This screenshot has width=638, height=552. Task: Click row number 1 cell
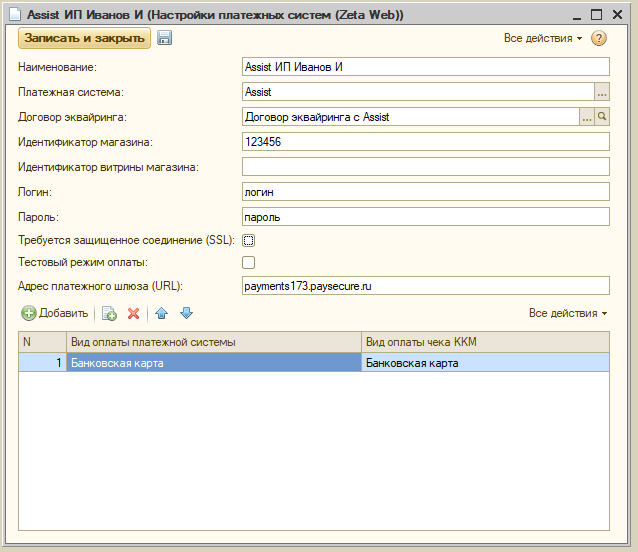point(42,362)
